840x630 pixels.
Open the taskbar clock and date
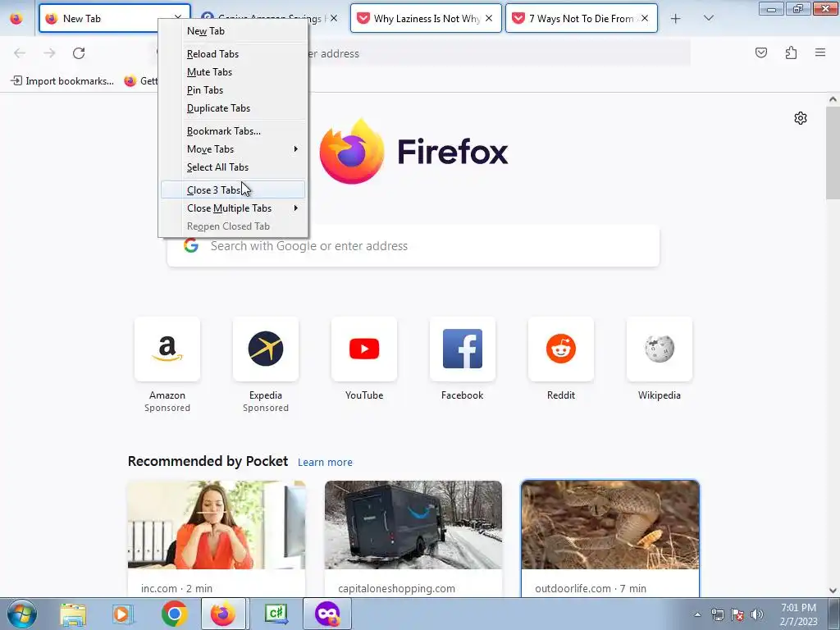point(798,614)
